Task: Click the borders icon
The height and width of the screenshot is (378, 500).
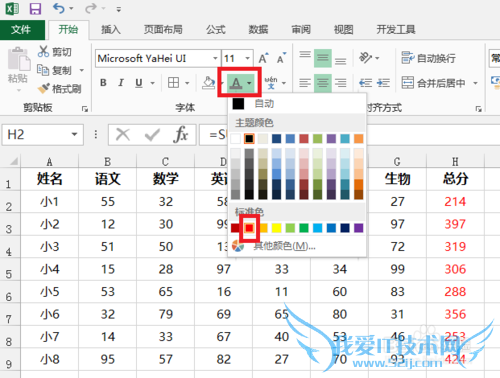Action: (x=173, y=82)
